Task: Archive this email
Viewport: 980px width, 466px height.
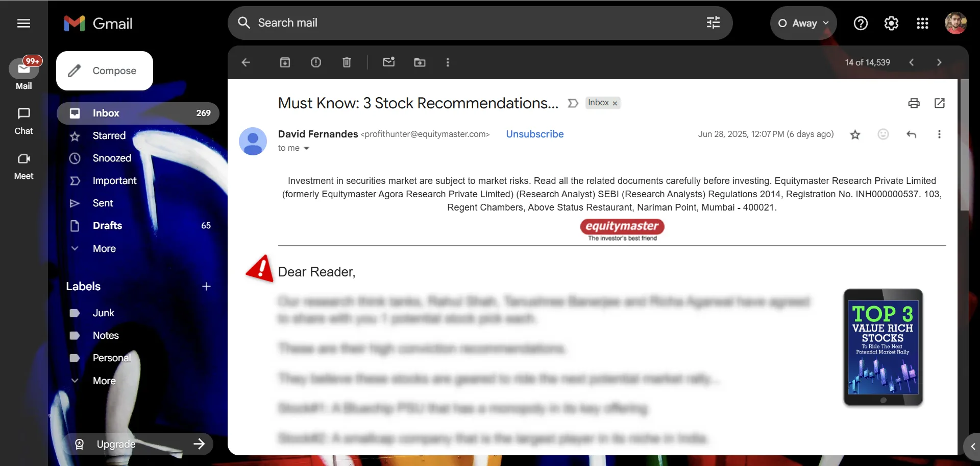Action: (285, 62)
